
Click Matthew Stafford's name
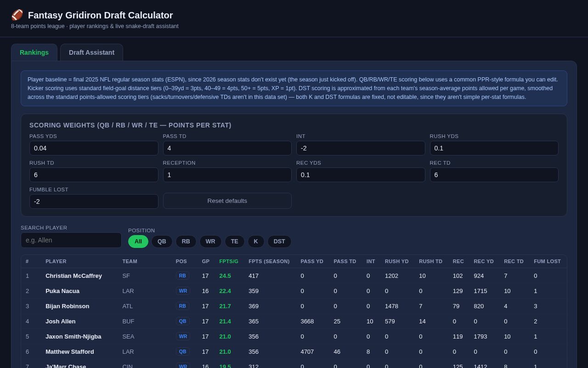pyautogui.click(x=70, y=352)
